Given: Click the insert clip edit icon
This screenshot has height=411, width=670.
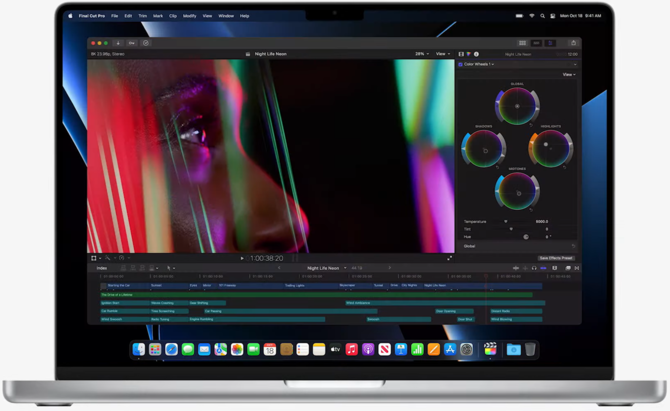Looking at the screenshot, I should [x=133, y=268].
